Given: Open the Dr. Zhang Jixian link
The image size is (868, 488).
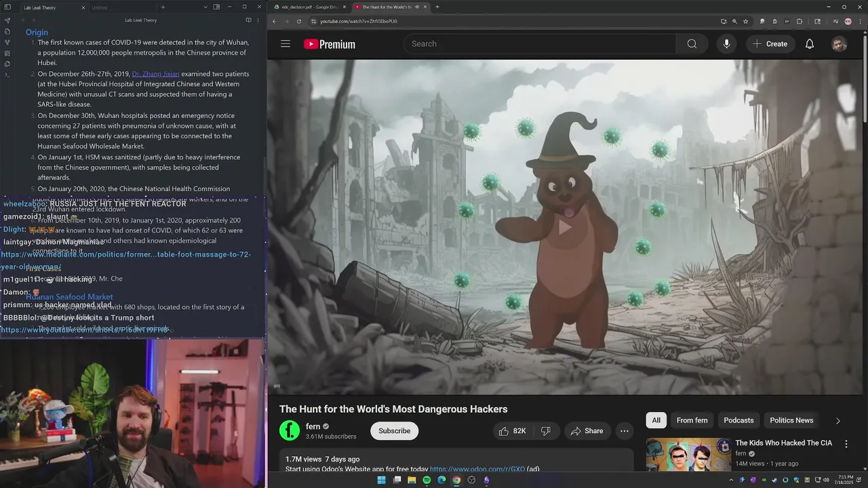Looking at the screenshot, I should (x=155, y=74).
